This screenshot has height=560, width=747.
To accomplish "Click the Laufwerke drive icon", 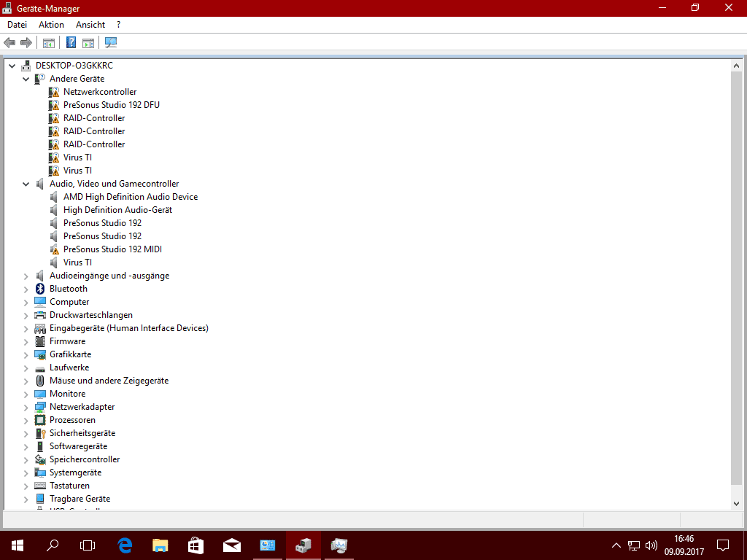I will tap(40, 368).
